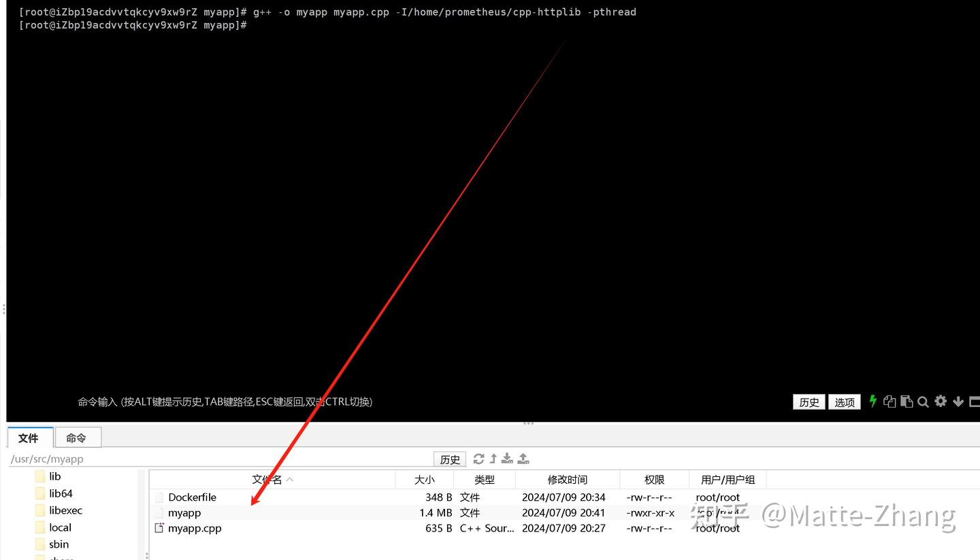980x560 pixels.
Task: Refresh the file list with circular arrows icon
Action: (478, 458)
